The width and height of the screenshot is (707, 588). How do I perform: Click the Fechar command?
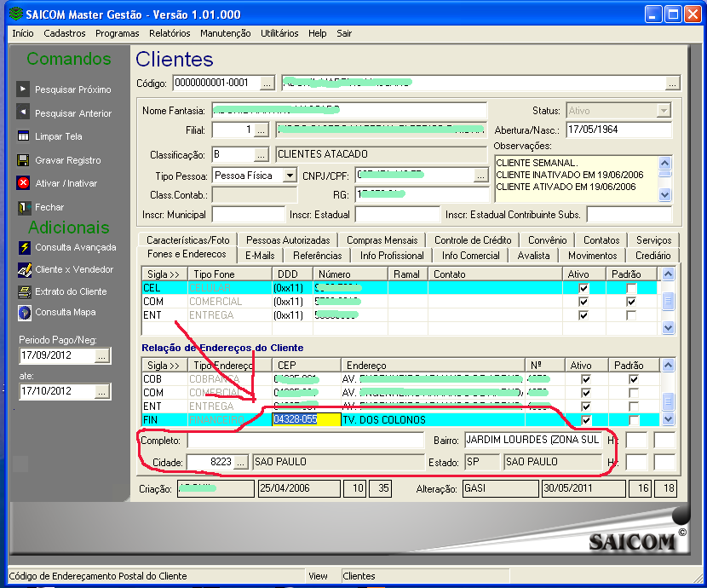(x=49, y=207)
